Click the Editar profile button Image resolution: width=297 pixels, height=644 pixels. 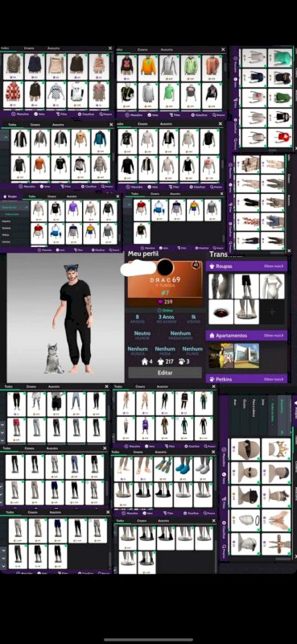point(165,373)
